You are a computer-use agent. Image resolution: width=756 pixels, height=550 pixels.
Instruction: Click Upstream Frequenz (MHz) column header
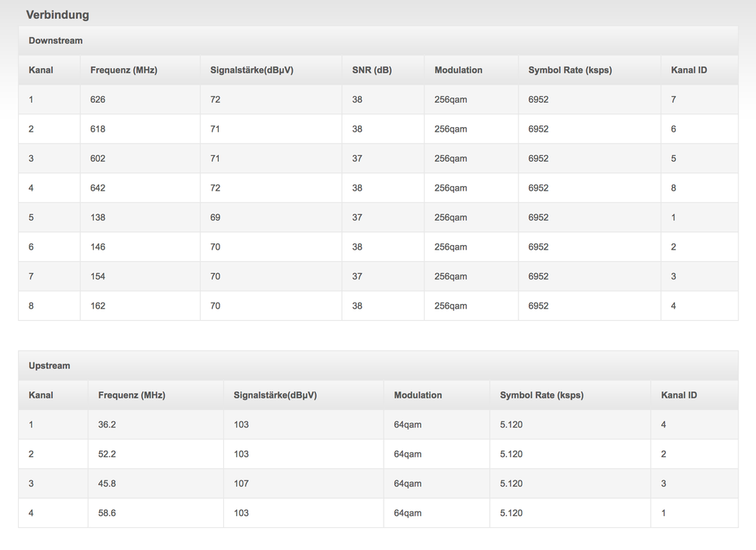(x=132, y=395)
